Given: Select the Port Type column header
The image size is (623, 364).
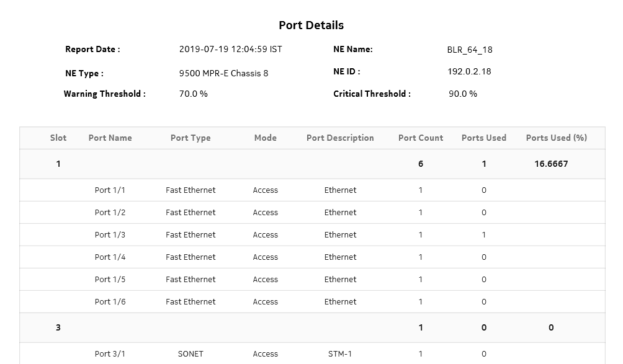Looking at the screenshot, I should point(190,138).
